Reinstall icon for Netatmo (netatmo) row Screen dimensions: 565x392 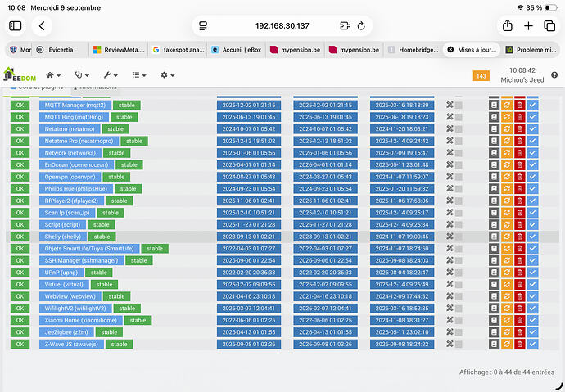click(507, 128)
